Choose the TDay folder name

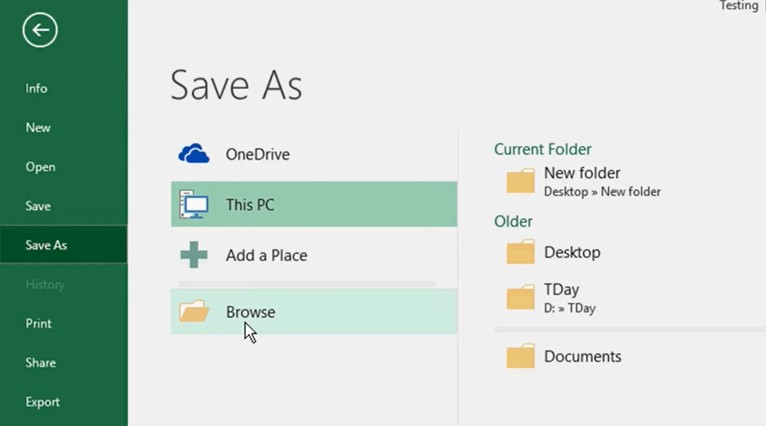coord(561,289)
